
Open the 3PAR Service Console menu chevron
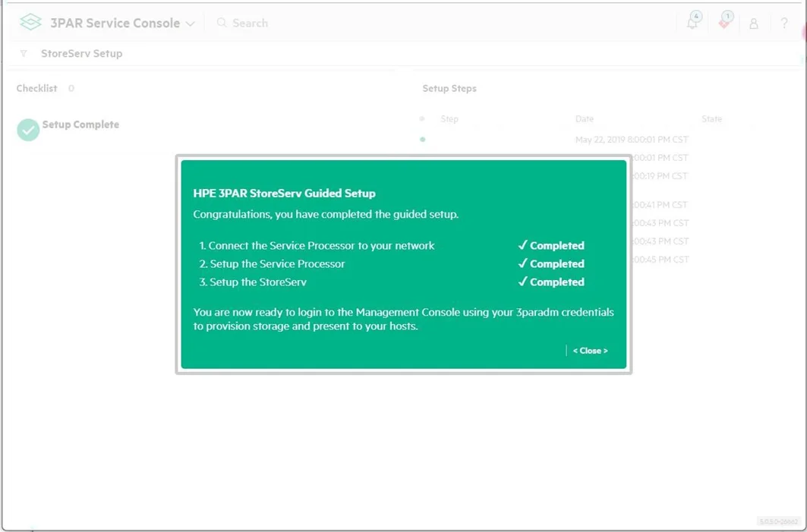point(190,24)
